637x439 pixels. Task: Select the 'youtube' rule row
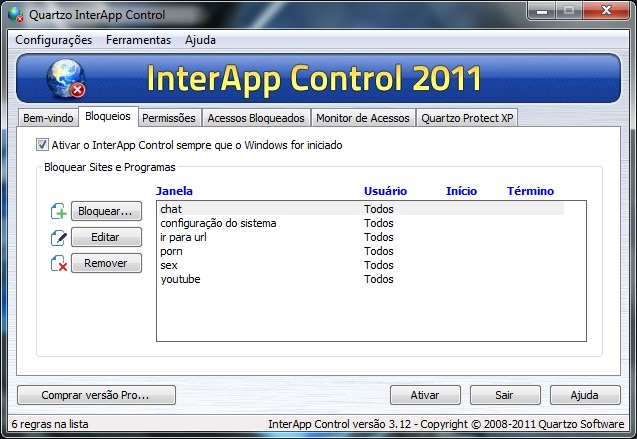coord(361,279)
